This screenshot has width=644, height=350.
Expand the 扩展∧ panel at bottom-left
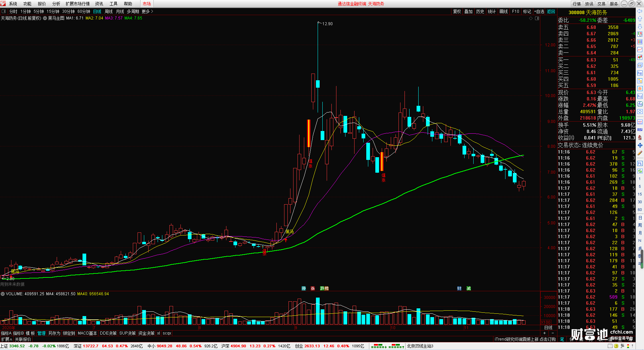7,339
